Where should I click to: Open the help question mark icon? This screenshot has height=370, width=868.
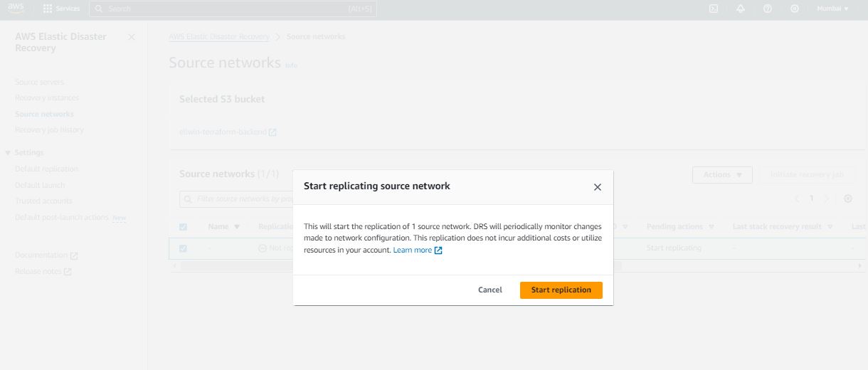pos(768,9)
